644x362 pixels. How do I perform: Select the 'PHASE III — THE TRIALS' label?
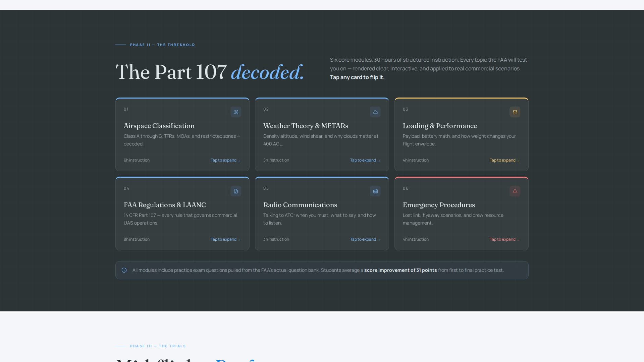[158, 346]
